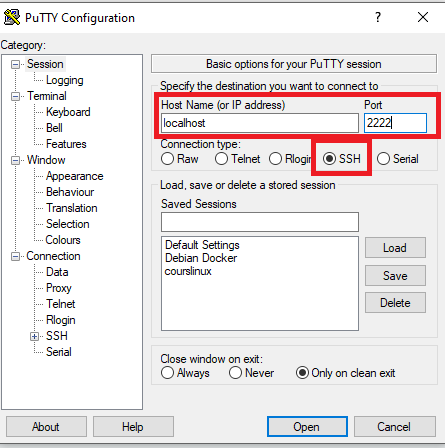Load the selected saved session

[395, 248]
